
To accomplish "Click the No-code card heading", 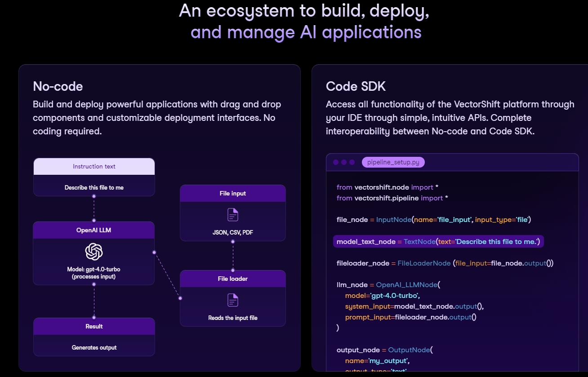I will [58, 86].
